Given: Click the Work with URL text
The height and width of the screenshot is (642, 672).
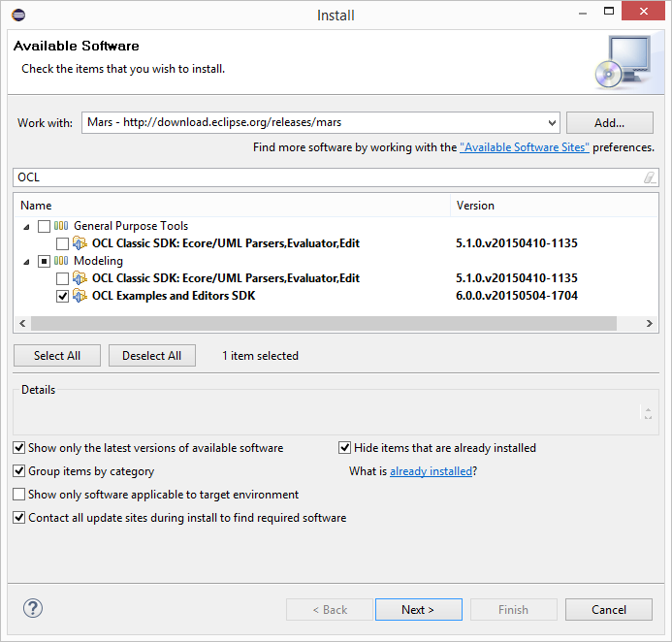Looking at the screenshot, I should point(214,122).
